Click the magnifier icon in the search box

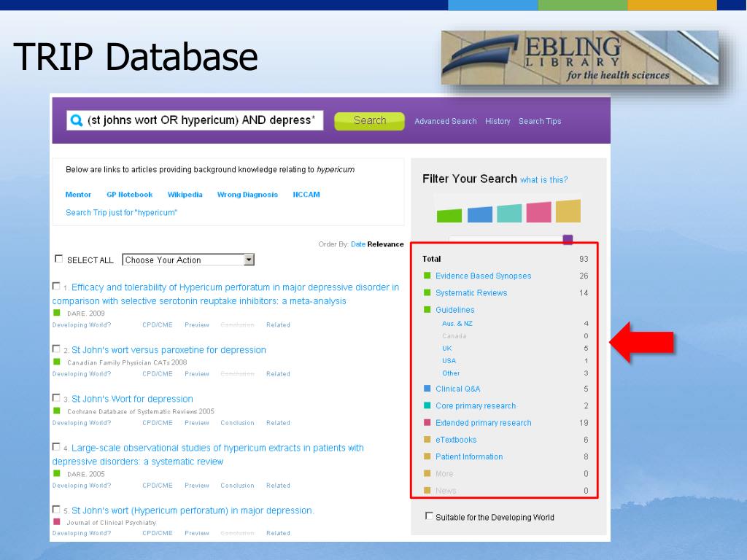click(76, 120)
